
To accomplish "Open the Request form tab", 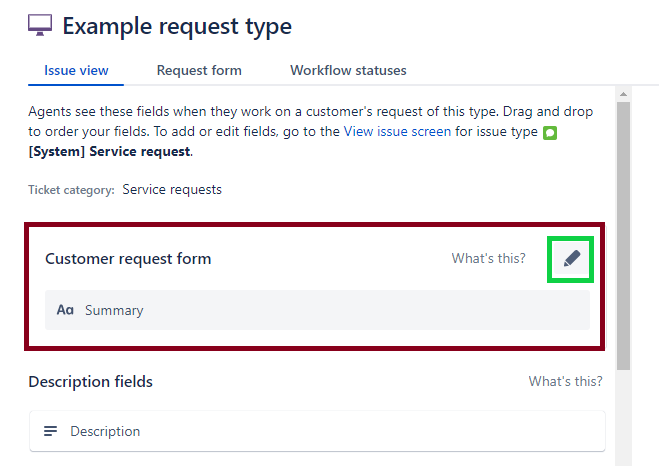I will click(199, 71).
